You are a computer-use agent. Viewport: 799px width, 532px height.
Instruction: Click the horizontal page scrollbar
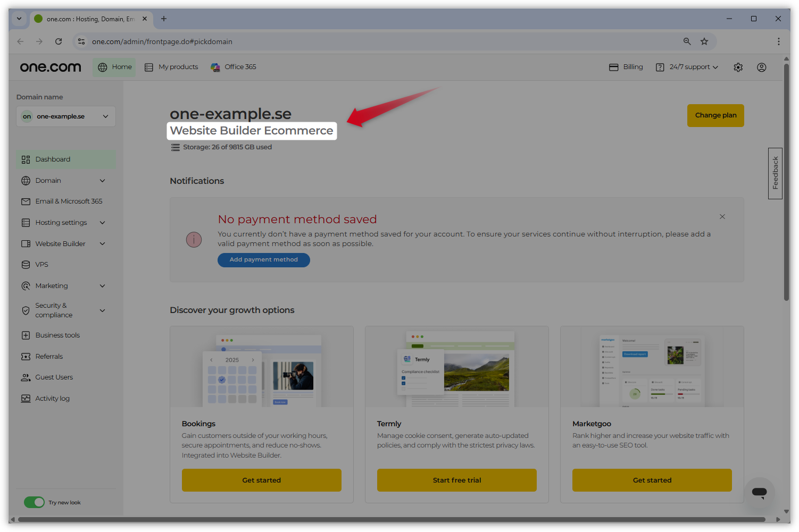coord(392,519)
